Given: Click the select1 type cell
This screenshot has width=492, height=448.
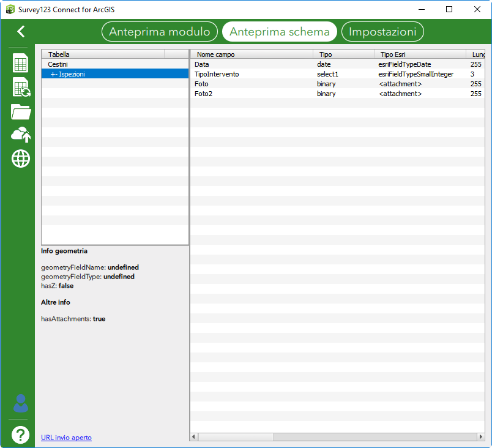Looking at the screenshot, I should (x=327, y=74).
